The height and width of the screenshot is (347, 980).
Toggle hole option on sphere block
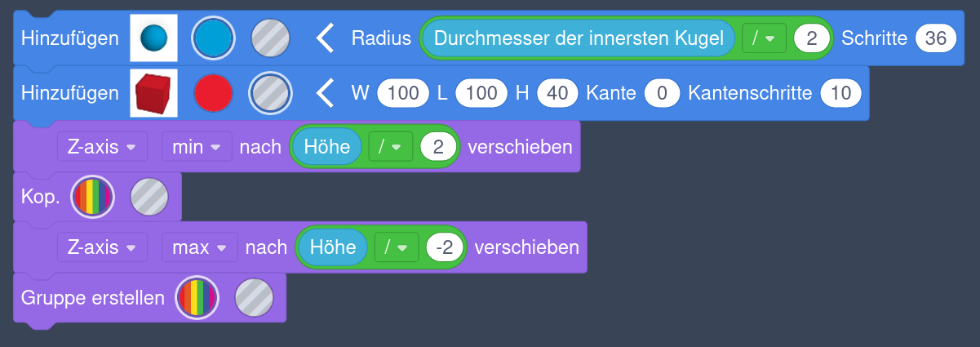pos(270,38)
